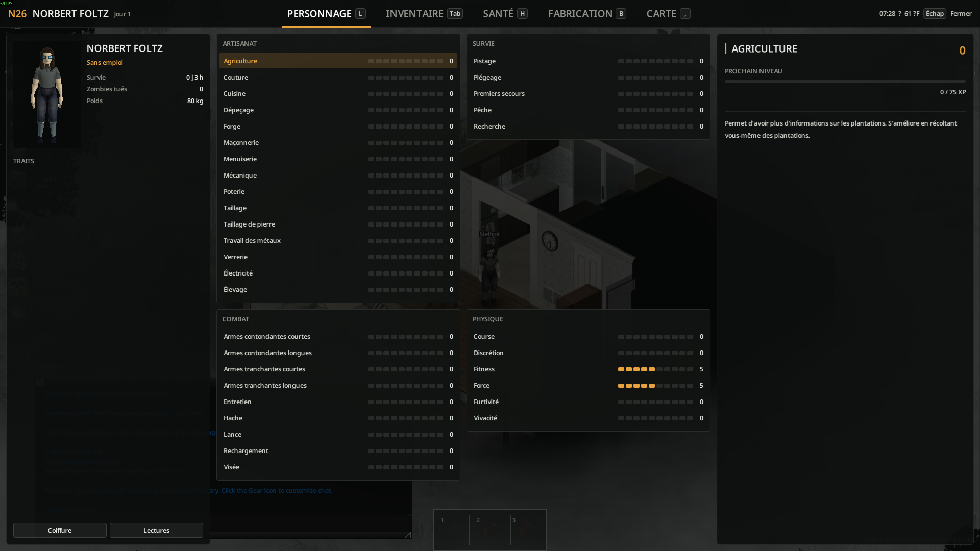
Task: Select the Hache combat skill
Action: (338, 418)
